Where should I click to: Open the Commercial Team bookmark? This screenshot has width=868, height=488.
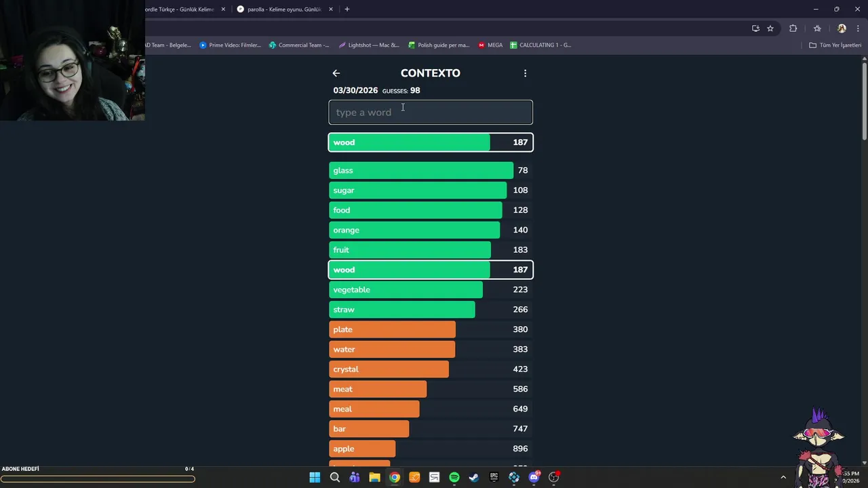coord(299,45)
